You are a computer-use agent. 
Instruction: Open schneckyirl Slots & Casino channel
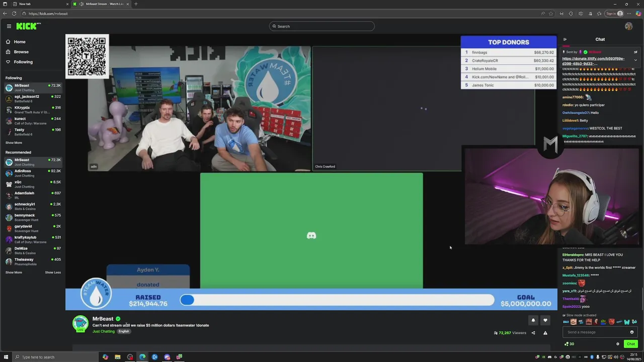[x=33, y=206]
